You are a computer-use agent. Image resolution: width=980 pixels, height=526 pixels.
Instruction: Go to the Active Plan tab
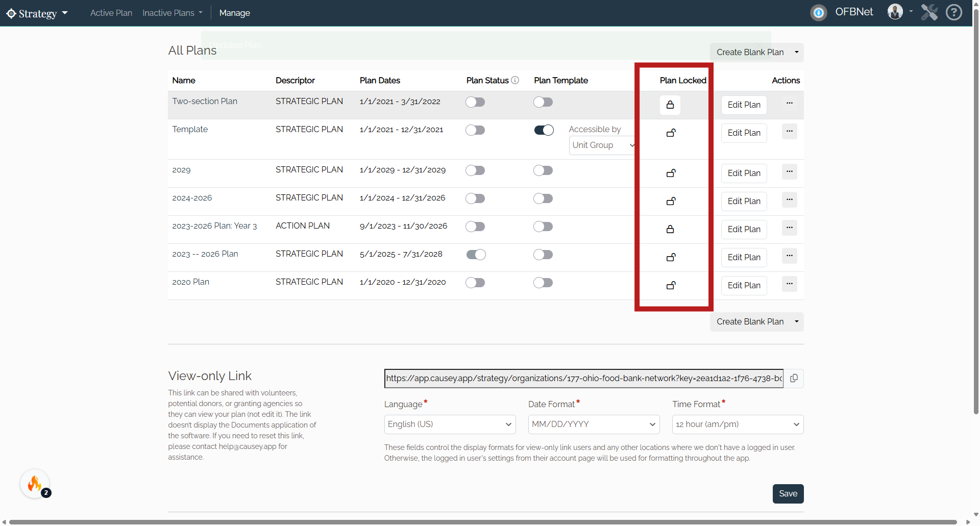click(x=111, y=13)
